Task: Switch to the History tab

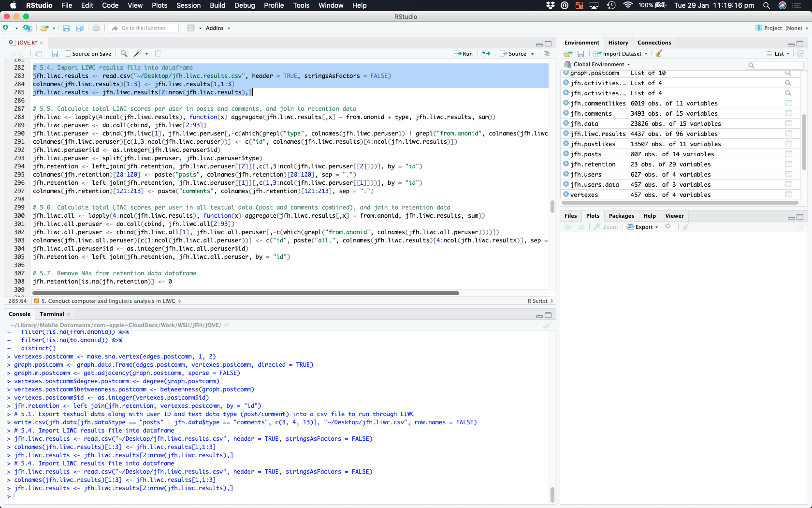Action: pyautogui.click(x=618, y=43)
